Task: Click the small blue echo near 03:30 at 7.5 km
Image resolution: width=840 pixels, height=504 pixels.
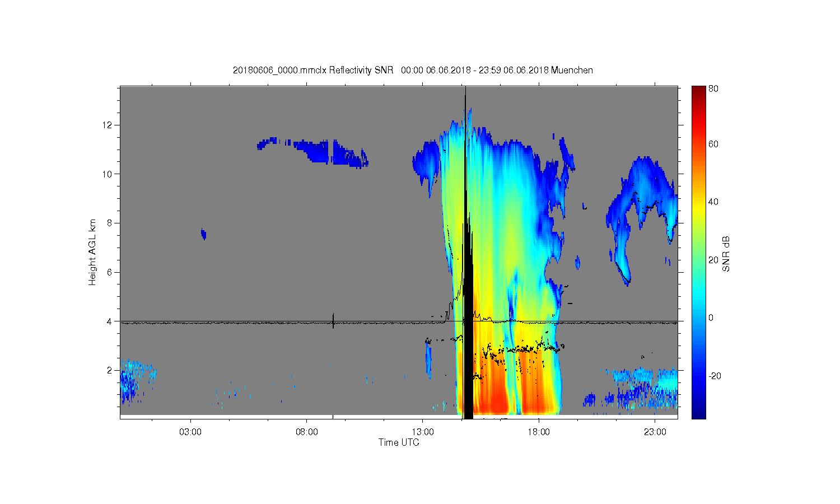Action: (203, 234)
